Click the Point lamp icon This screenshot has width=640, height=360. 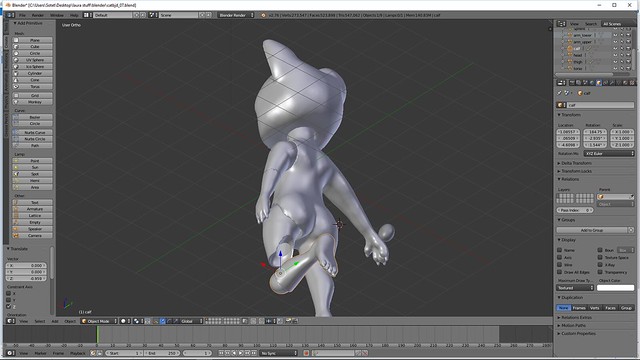point(16,161)
